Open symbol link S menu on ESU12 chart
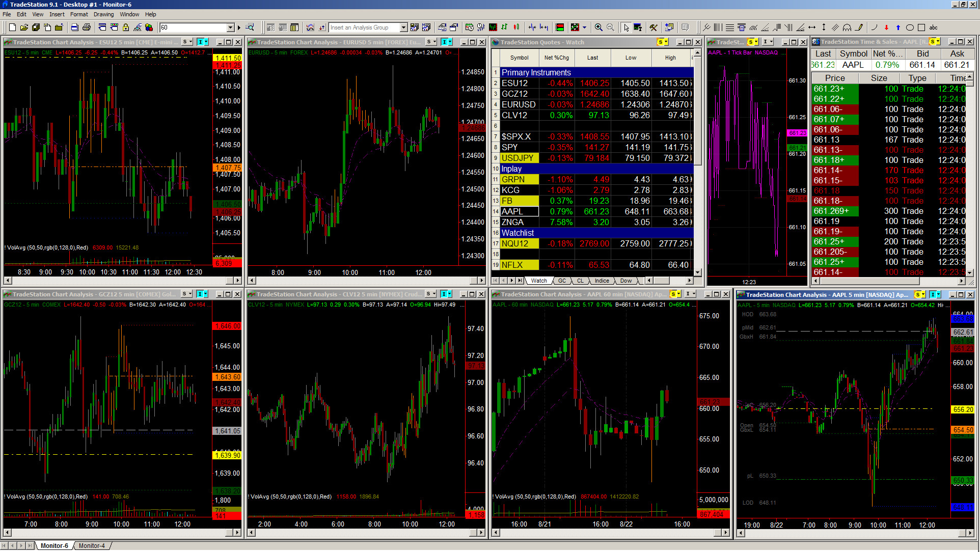The width and height of the screenshot is (980, 552). pyautogui.click(x=187, y=42)
